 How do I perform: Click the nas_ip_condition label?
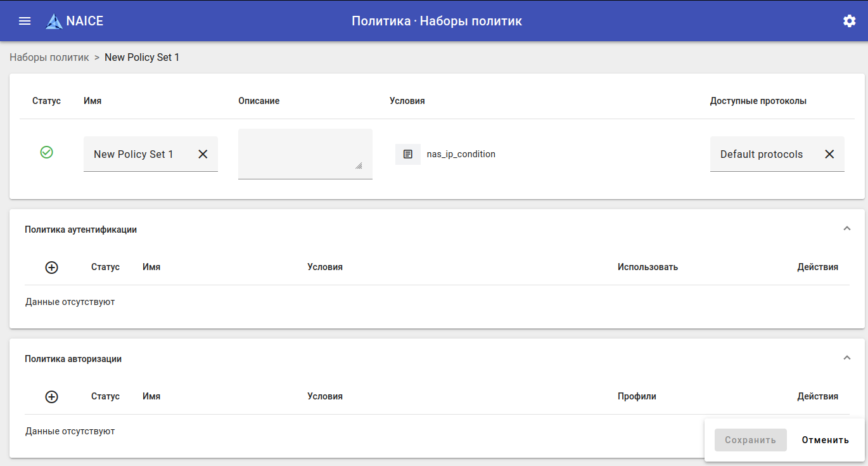click(x=461, y=154)
